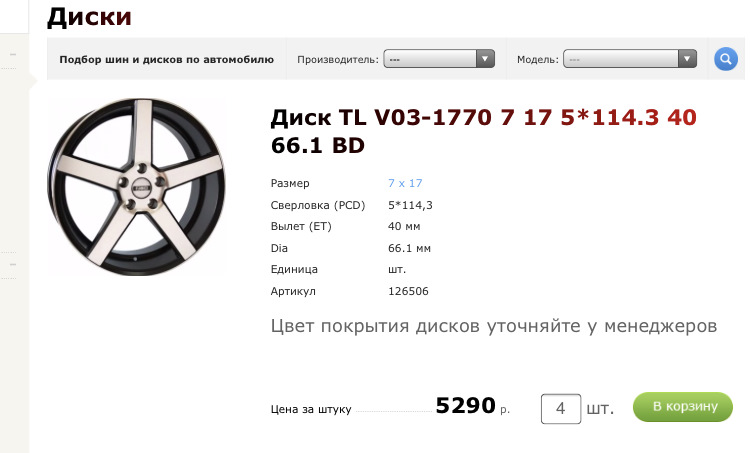This screenshot has height=453, width=750.
Task: Focus the quantity field showing 4
Action: (x=561, y=409)
